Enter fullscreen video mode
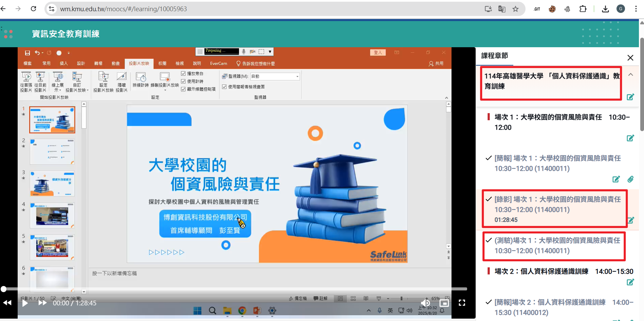The width and height of the screenshot is (644, 321). (x=462, y=303)
